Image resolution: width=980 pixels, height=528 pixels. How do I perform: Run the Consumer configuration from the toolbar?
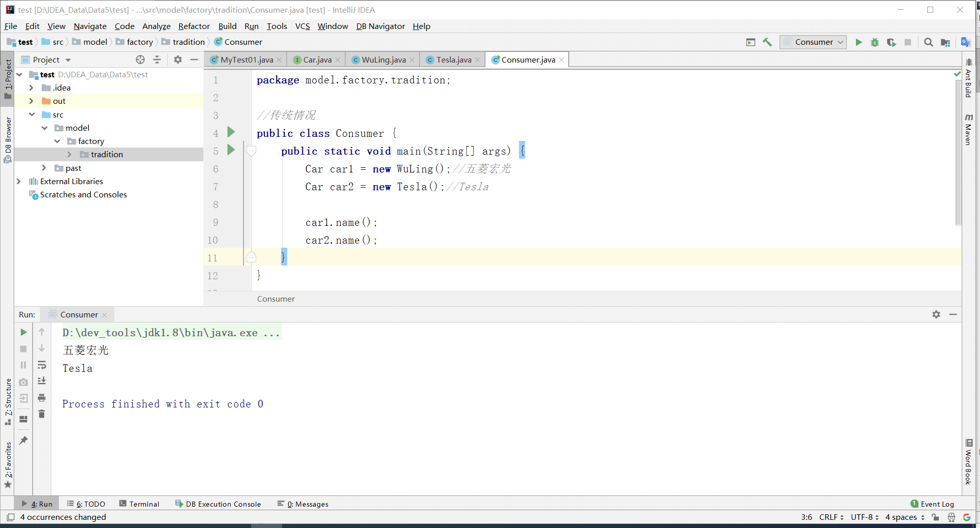(859, 42)
